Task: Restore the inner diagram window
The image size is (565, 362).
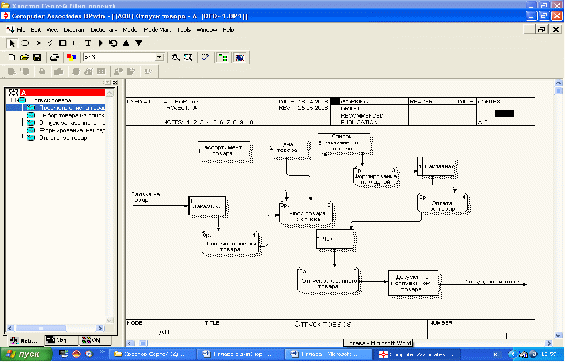Action: [x=541, y=30]
